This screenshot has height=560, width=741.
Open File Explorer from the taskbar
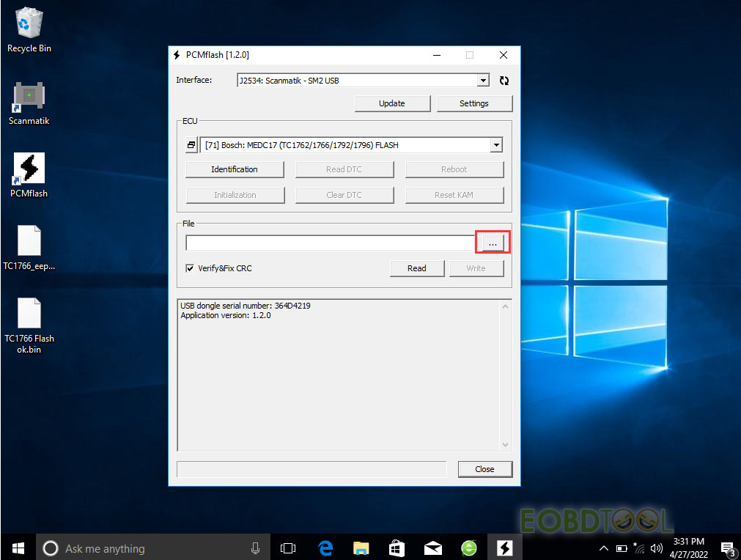click(361, 548)
